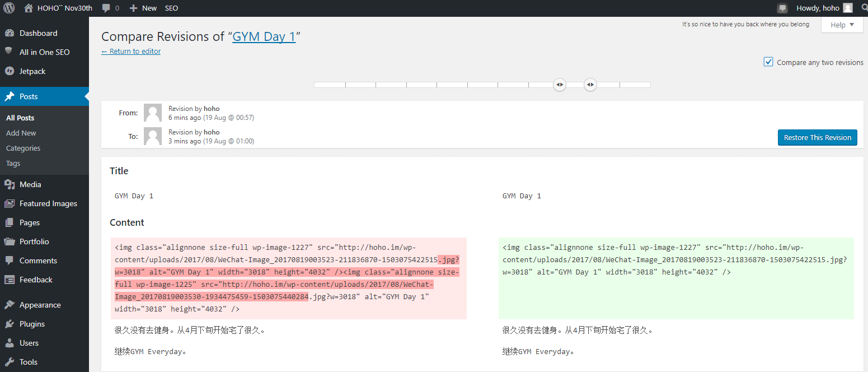Click the Tools wrench icon
This screenshot has width=868, height=372.
[x=9, y=362]
